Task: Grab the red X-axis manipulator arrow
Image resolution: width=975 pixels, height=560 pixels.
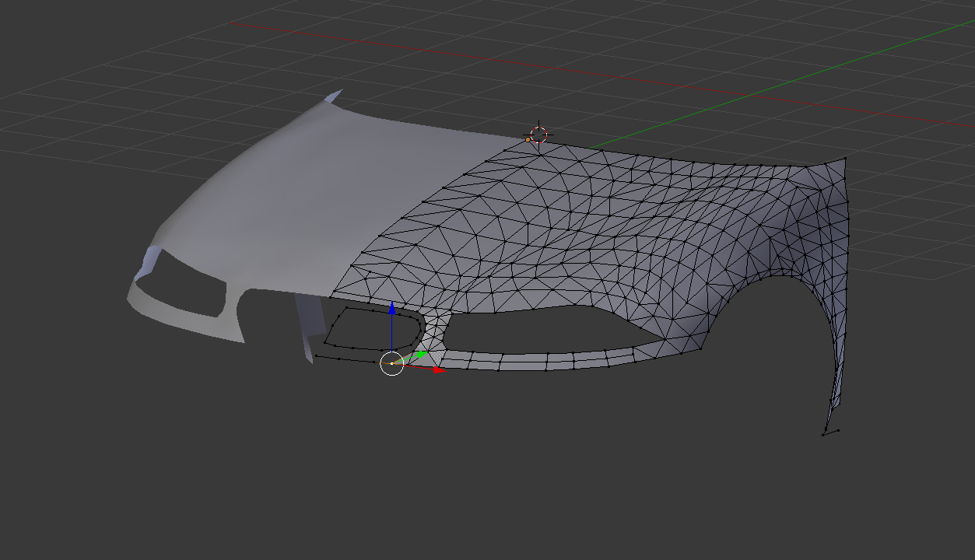Action: pos(437,370)
